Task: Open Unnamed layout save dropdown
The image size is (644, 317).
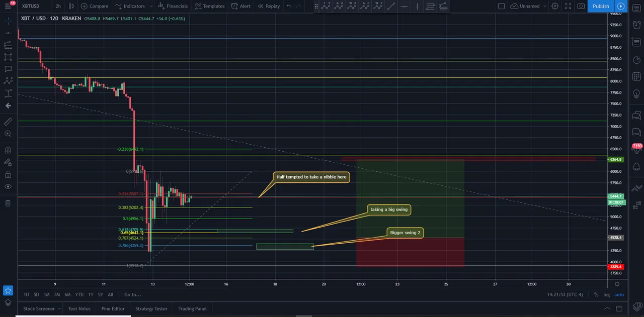Action: point(527,6)
